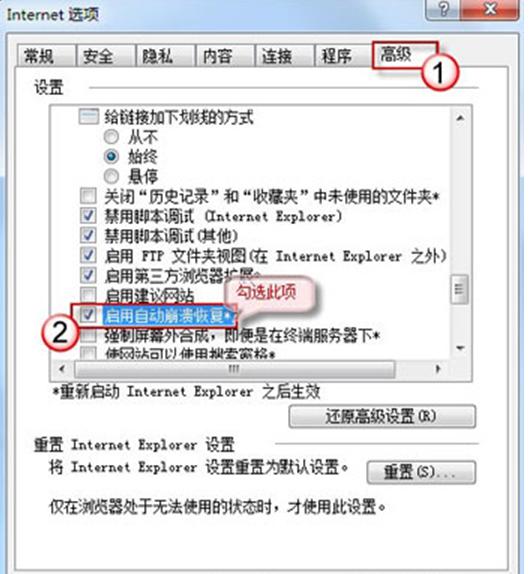Viewport: 530px width, 574px height.
Task: Click the horizontal scroll left arrow
Action: pyautogui.click(x=62, y=369)
